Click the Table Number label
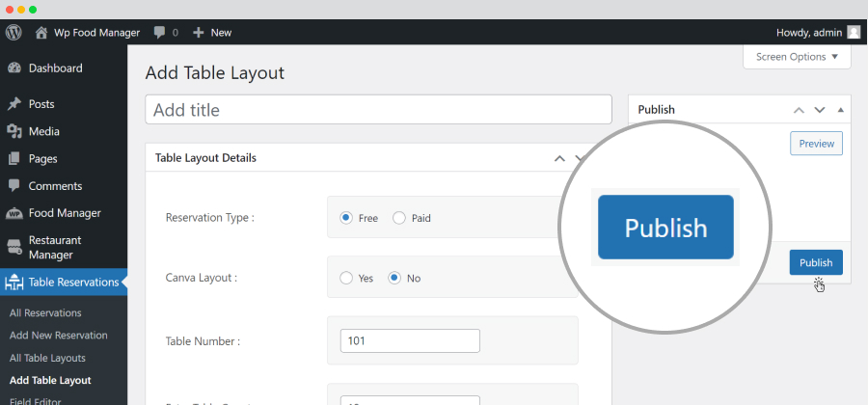Image resolution: width=868 pixels, height=405 pixels. point(203,341)
